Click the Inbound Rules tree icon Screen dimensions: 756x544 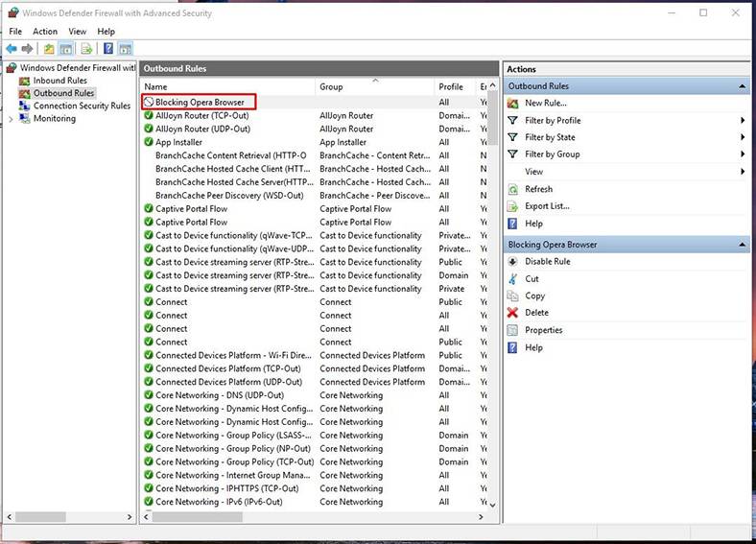(x=25, y=81)
